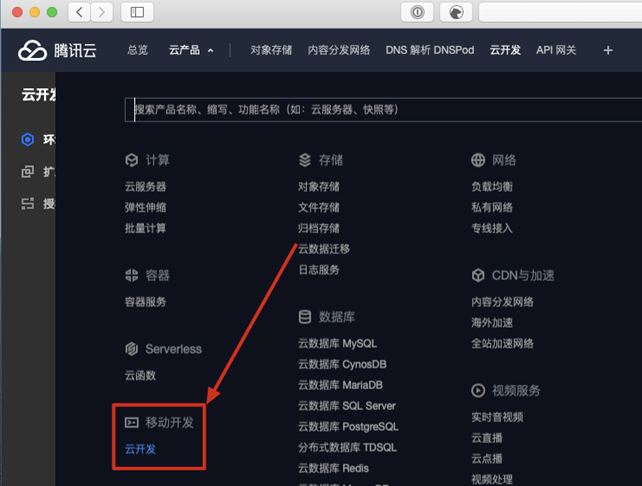The width and height of the screenshot is (642, 486).
Task: Open the 容器服务 product link
Action: [x=145, y=302]
